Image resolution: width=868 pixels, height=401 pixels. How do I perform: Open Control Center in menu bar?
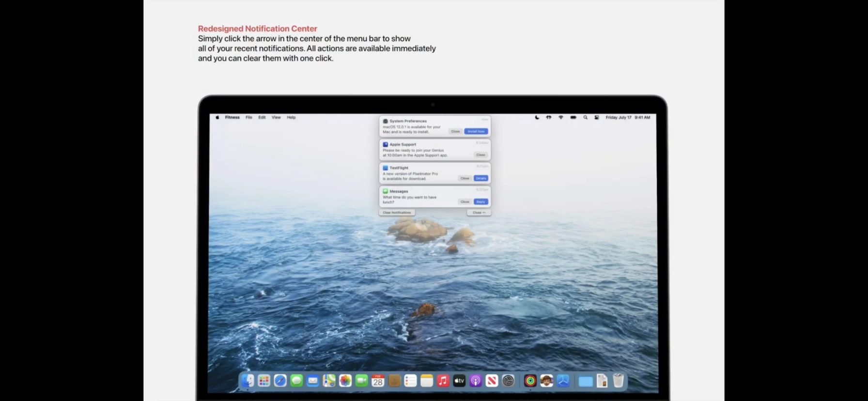(597, 117)
